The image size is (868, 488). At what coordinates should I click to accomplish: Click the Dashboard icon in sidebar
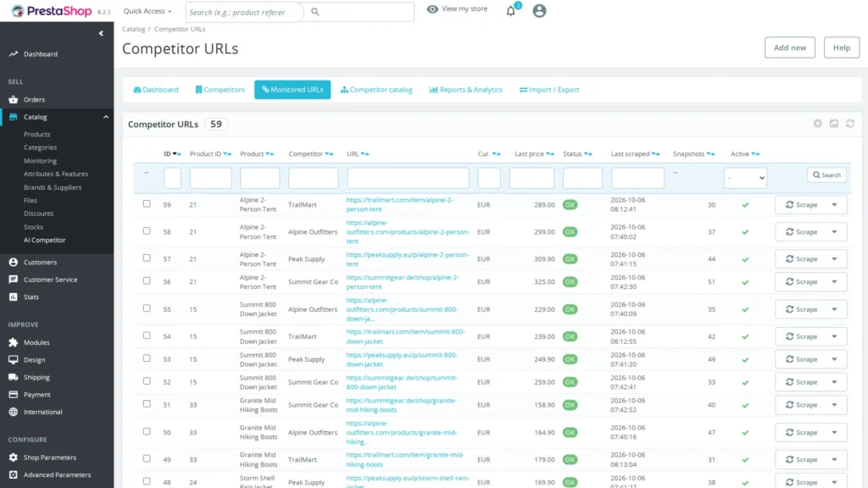pos(14,53)
